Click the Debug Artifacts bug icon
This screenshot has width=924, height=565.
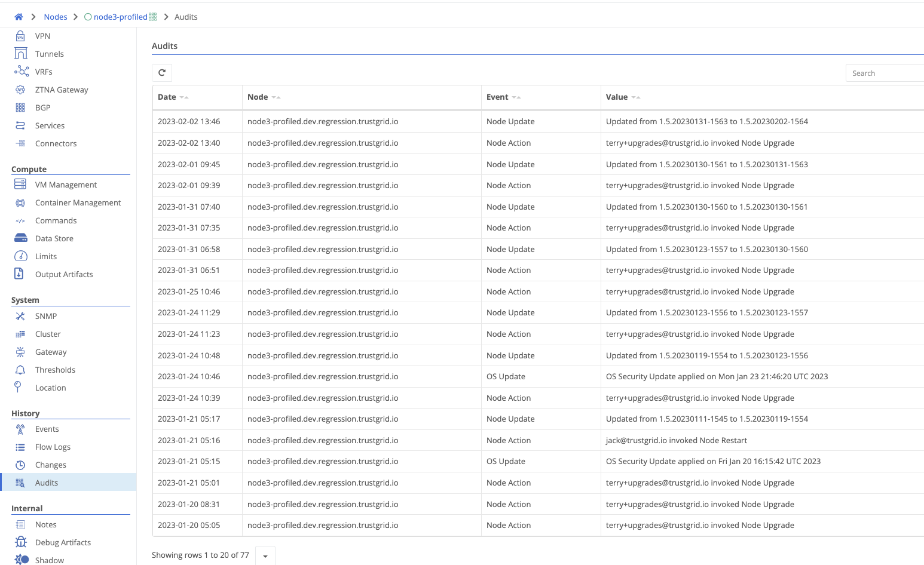pos(21,542)
